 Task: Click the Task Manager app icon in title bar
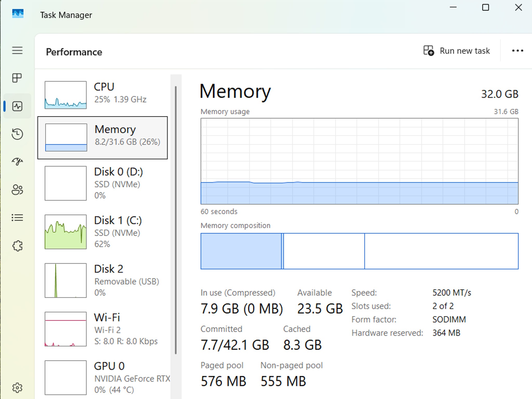pyautogui.click(x=18, y=14)
